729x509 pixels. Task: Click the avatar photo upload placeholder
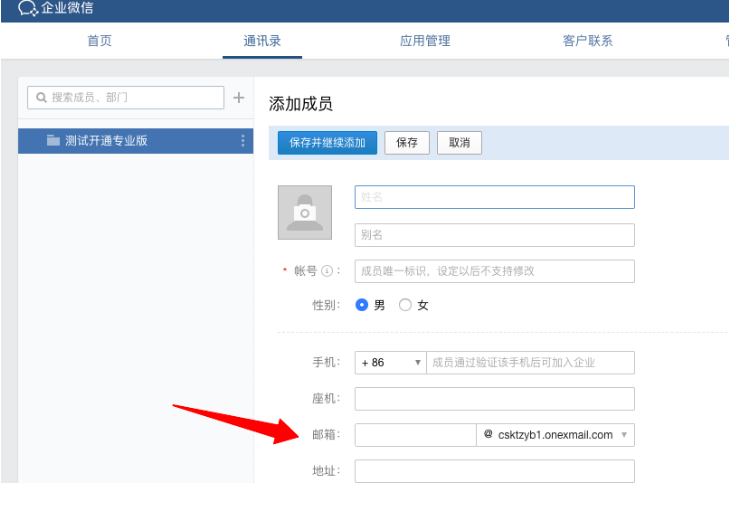[x=304, y=212]
